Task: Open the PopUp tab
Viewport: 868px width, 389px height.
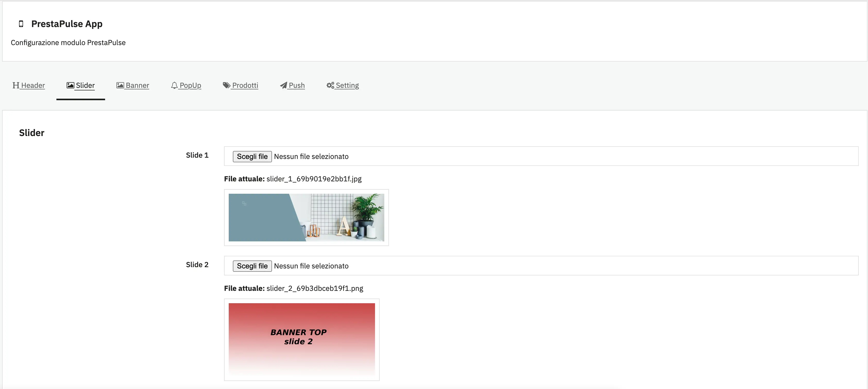Action: click(x=190, y=85)
